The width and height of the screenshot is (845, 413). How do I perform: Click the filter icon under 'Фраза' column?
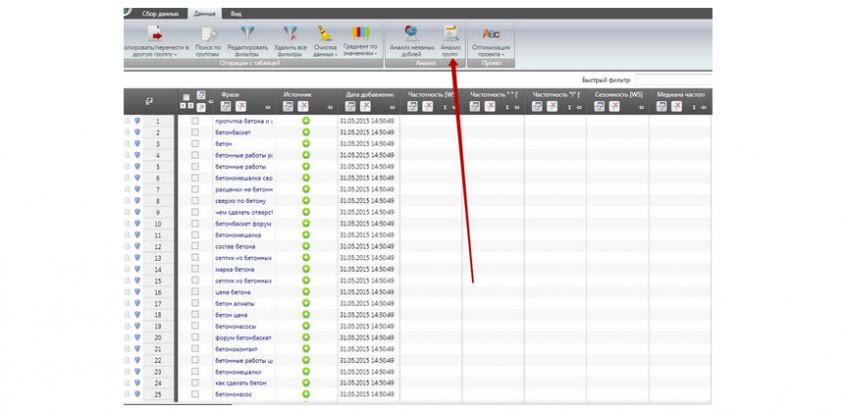click(226, 106)
